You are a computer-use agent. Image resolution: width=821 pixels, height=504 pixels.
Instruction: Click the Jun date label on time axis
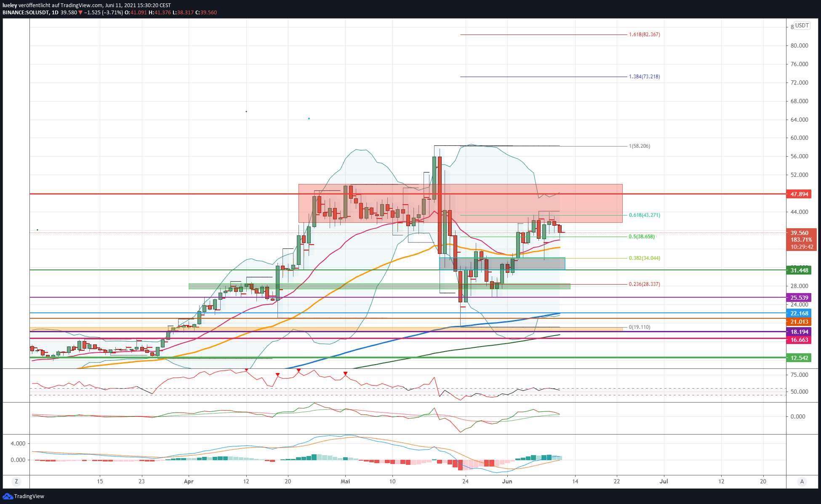pyautogui.click(x=507, y=481)
